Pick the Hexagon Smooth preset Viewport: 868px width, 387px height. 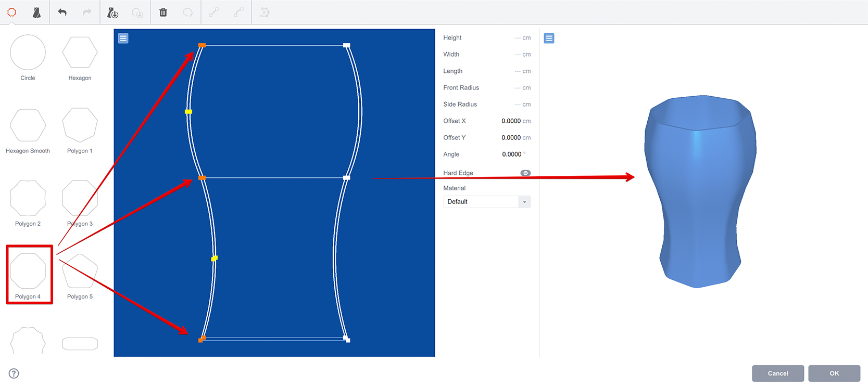(x=28, y=126)
